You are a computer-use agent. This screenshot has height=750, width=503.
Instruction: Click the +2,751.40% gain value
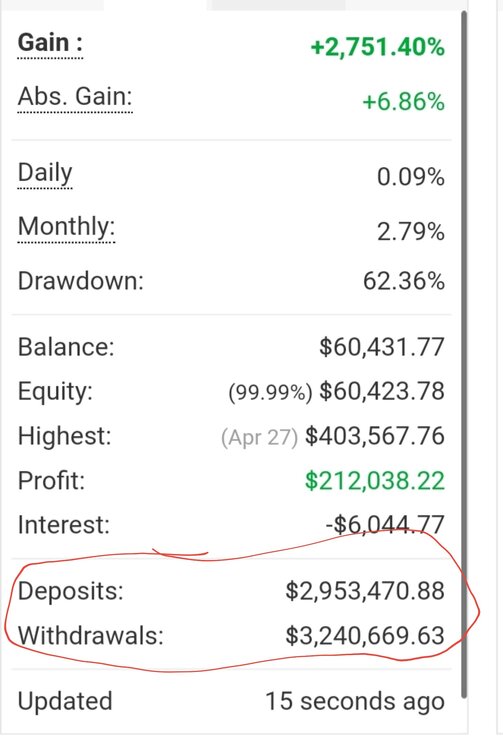click(x=378, y=47)
